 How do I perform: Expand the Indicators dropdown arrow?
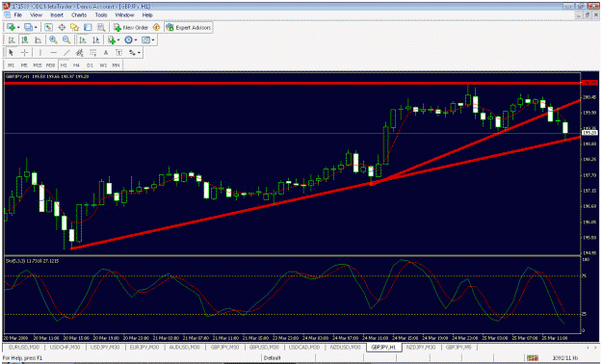tap(118, 39)
